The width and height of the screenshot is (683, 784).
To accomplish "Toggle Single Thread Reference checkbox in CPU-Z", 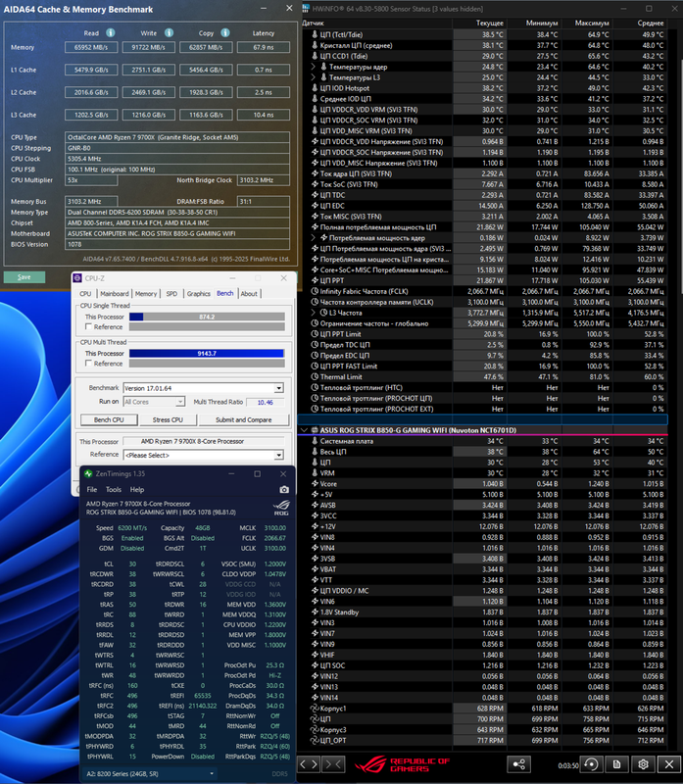I will pyautogui.click(x=88, y=326).
